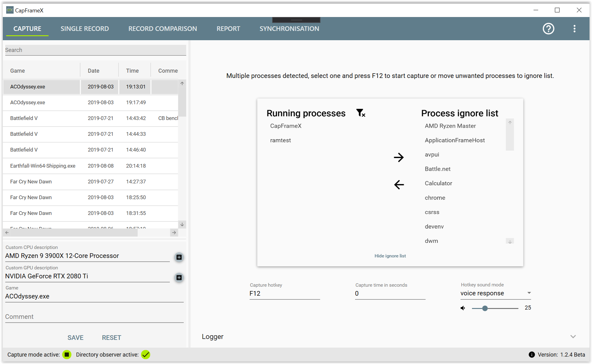Open the Hotkey sound mode dropdown
Screen dimensions: 592x364
496,293
